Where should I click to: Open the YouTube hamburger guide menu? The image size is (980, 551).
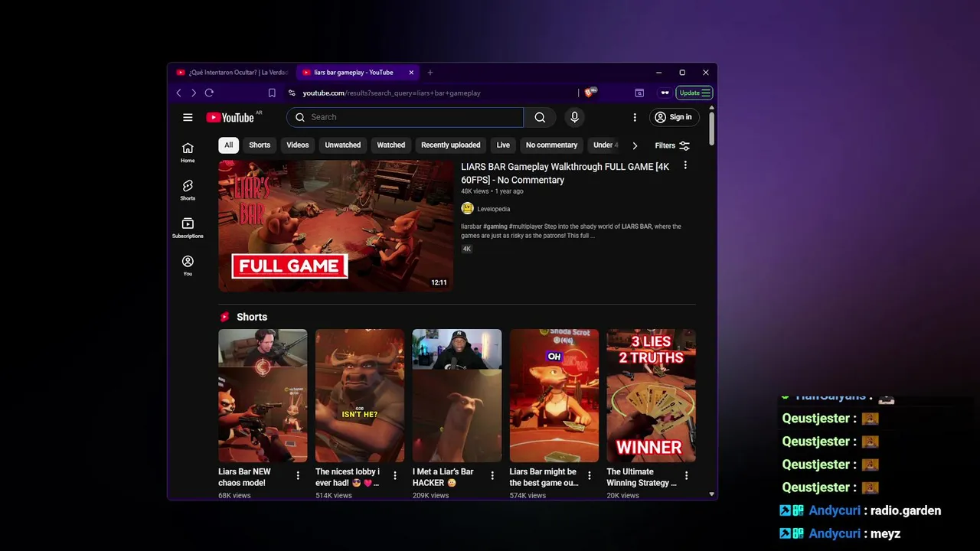[x=188, y=117]
